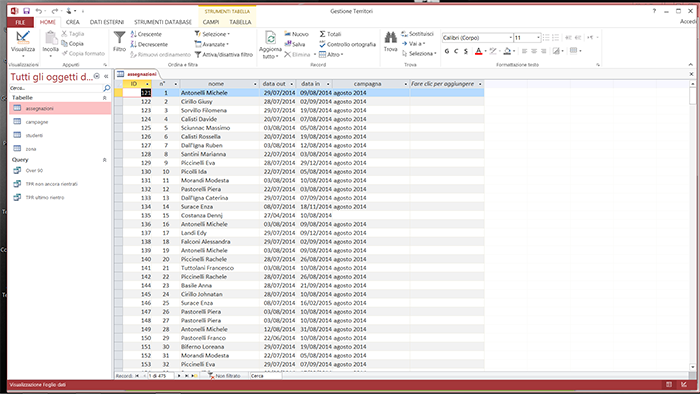This screenshot has width=700, height=394.
Task: Click the Trova binoculars icon
Action: click(x=391, y=38)
